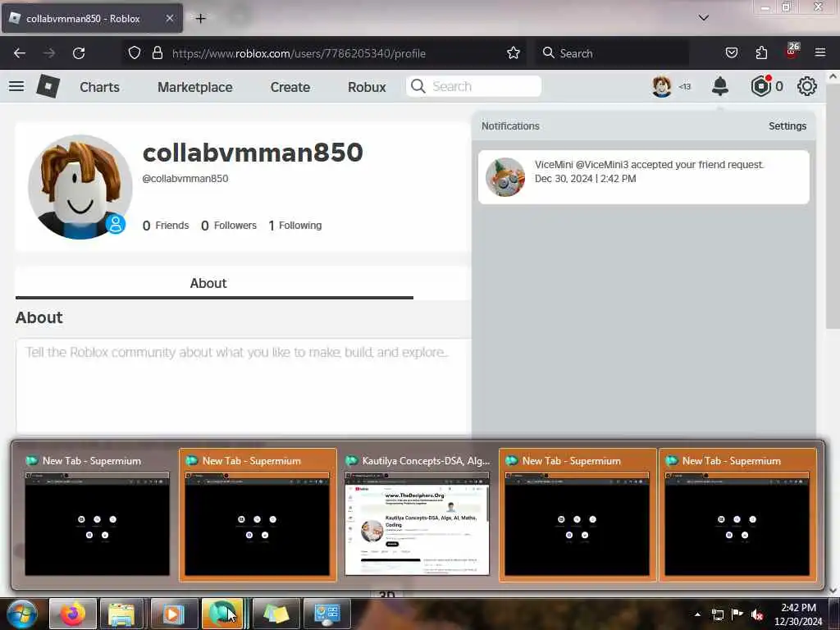840x630 pixels.
Task: Open Robux balance icon
Action: point(760,86)
